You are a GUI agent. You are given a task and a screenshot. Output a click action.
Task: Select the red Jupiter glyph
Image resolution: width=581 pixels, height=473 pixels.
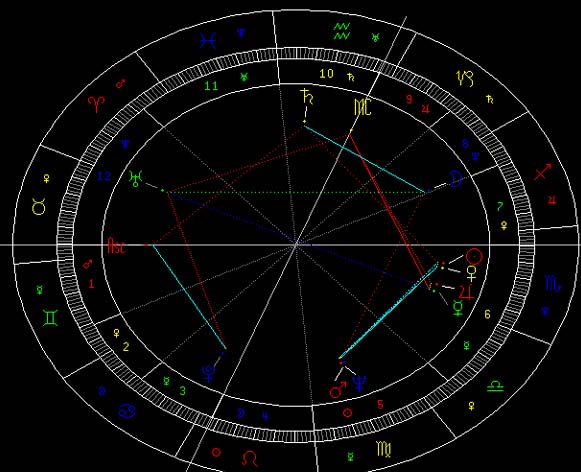click(467, 292)
